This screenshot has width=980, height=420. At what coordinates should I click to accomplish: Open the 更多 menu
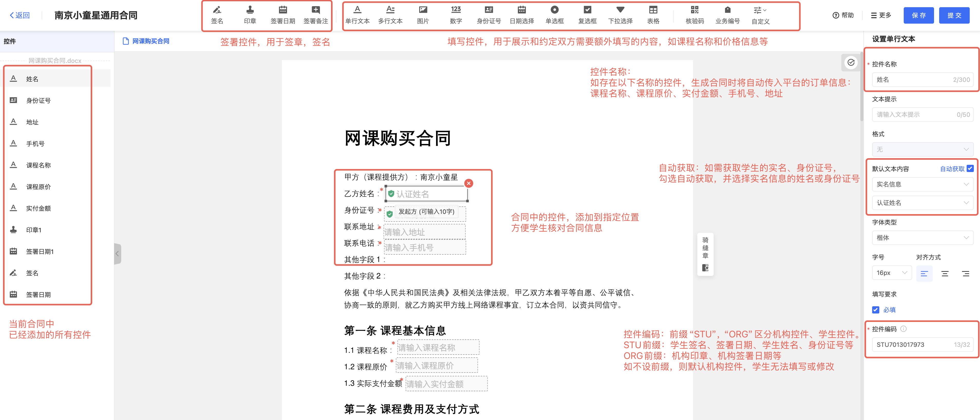pos(881,15)
